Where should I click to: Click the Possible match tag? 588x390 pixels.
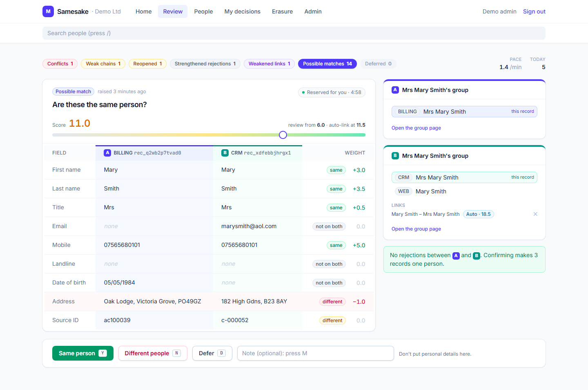tap(73, 92)
